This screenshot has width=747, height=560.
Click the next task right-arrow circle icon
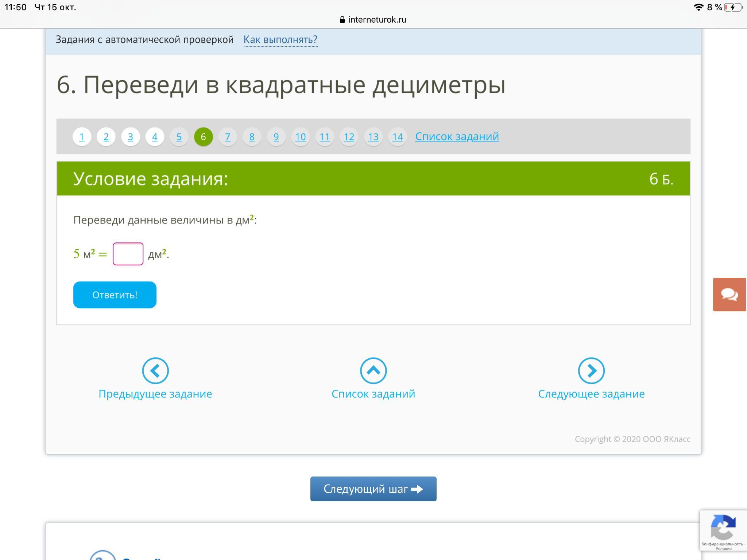tap(591, 370)
